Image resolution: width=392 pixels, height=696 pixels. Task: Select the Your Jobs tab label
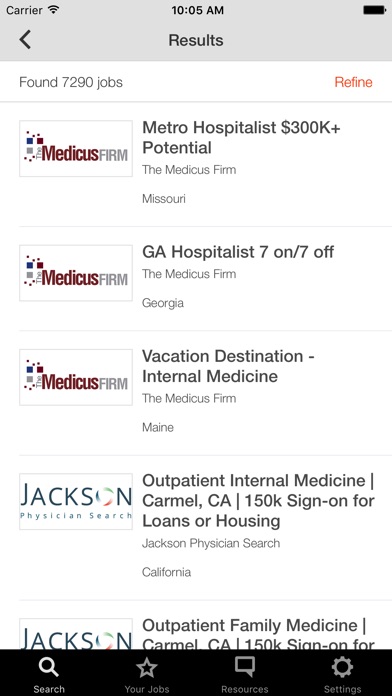(147, 689)
